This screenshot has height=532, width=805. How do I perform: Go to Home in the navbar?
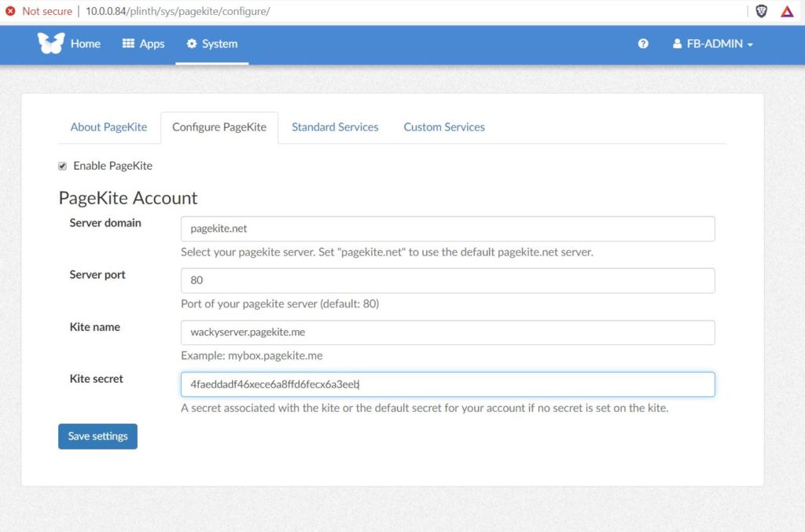coord(85,43)
